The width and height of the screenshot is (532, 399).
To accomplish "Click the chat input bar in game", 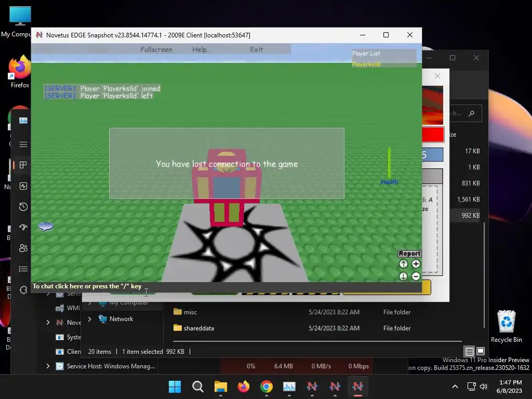I will pyautogui.click(x=227, y=287).
